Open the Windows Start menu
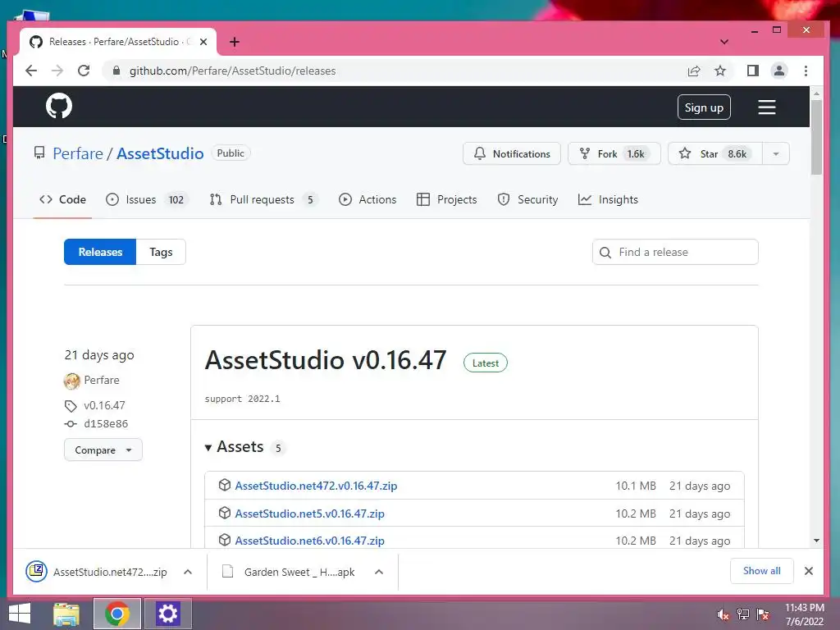 (20, 614)
